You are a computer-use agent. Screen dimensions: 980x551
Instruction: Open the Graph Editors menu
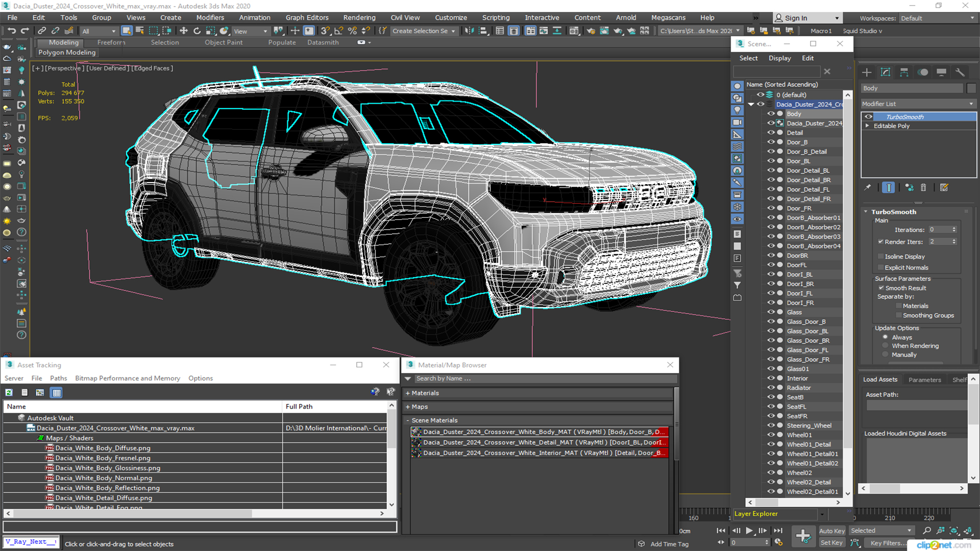[x=307, y=17]
